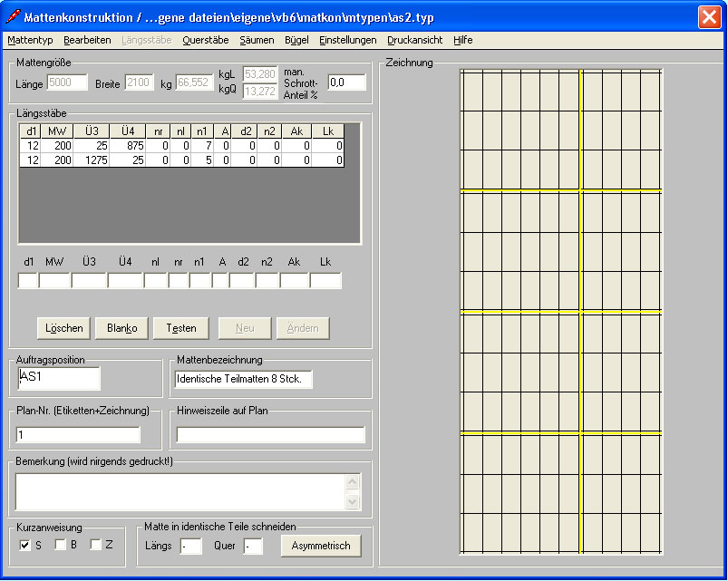
Task: Click the Quer cut count field
Action: click(253, 547)
